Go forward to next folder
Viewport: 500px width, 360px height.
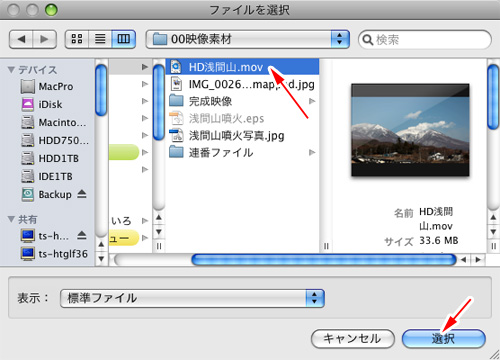pyautogui.click(x=44, y=39)
